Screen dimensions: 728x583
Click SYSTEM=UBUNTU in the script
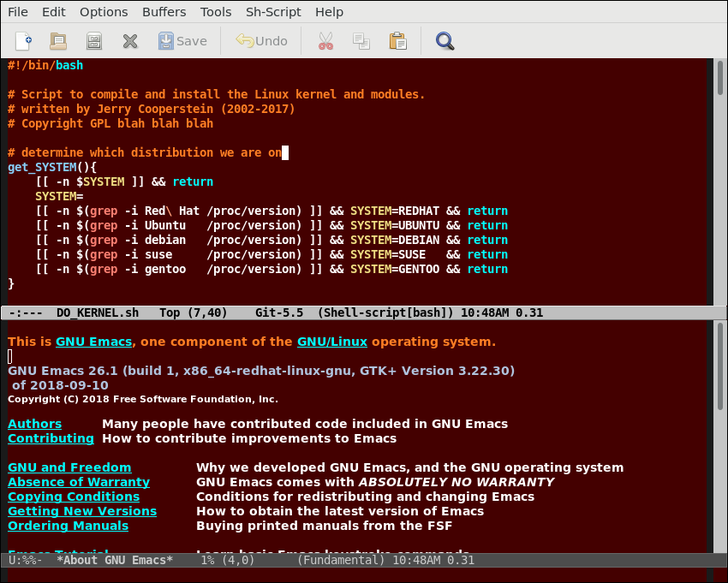(x=395, y=226)
